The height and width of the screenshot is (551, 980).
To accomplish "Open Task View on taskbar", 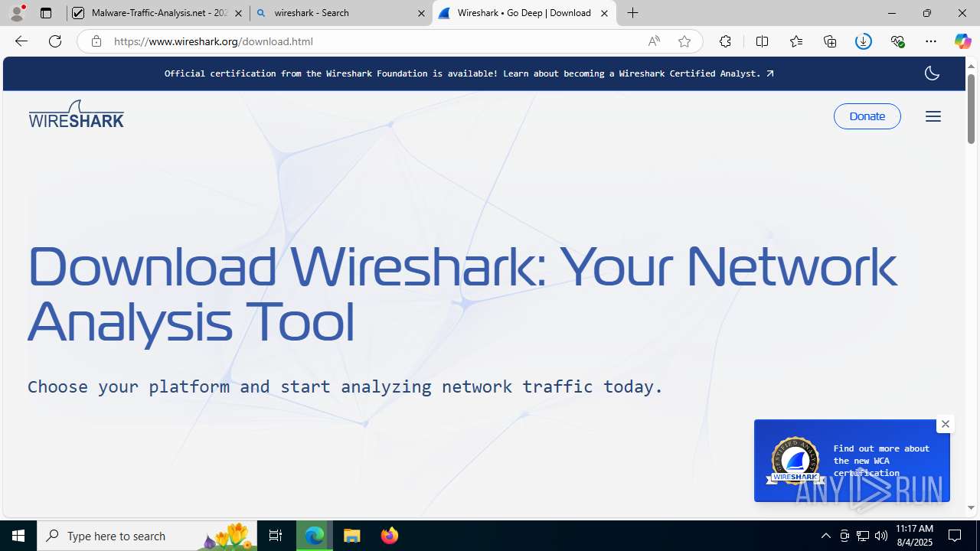I will pyautogui.click(x=276, y=536).
